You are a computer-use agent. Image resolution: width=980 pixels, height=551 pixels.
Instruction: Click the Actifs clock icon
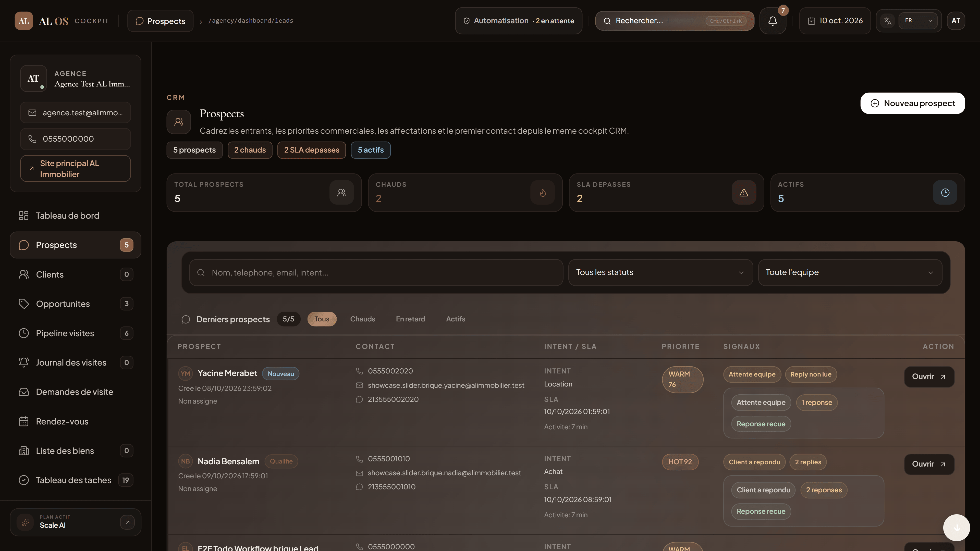(945, 193)
